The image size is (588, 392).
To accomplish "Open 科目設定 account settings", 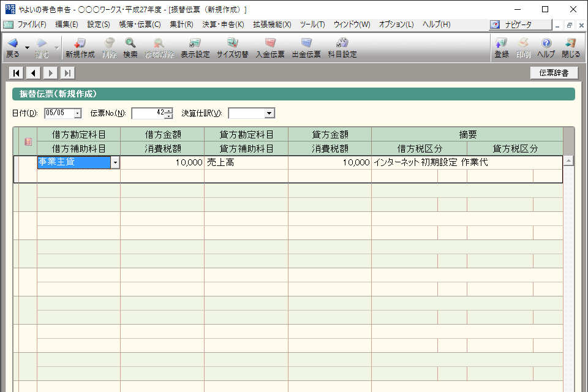I will pos(342,48).
